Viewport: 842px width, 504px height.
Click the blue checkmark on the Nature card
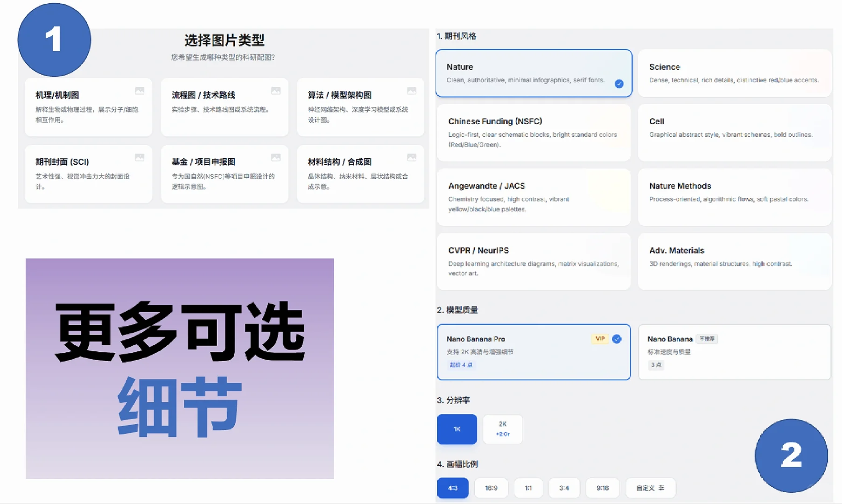(x=619, y=84)
